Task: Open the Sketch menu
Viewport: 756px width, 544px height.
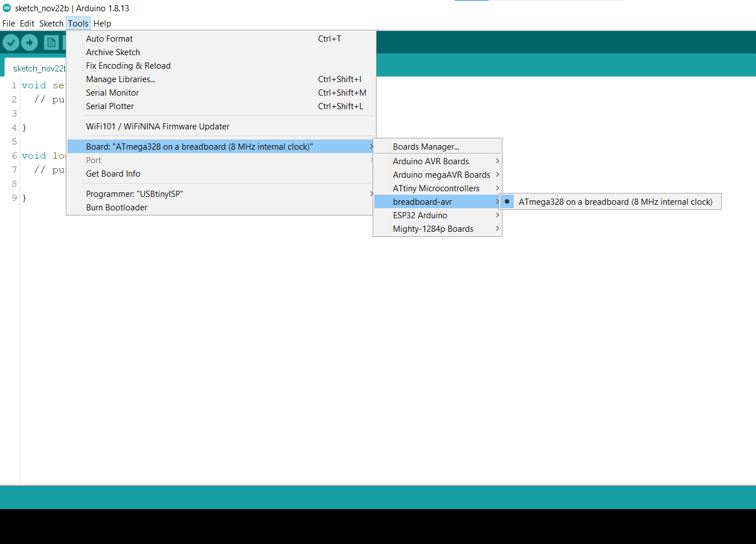Action: [51, 24]
